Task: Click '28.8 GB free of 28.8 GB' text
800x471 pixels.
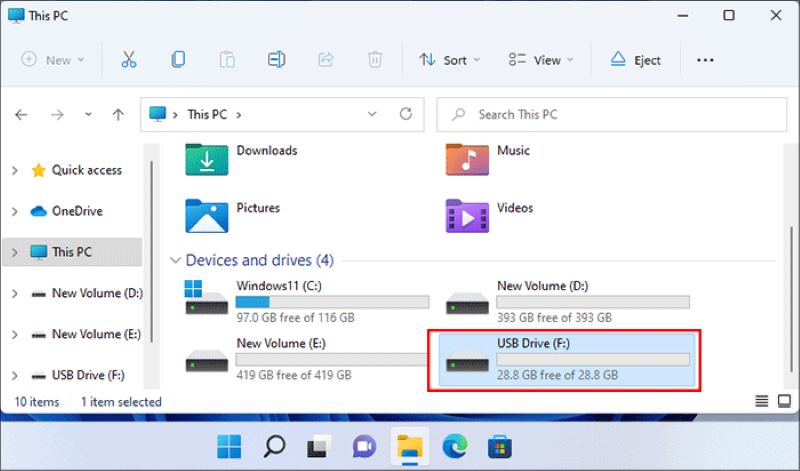Action: 557,375
